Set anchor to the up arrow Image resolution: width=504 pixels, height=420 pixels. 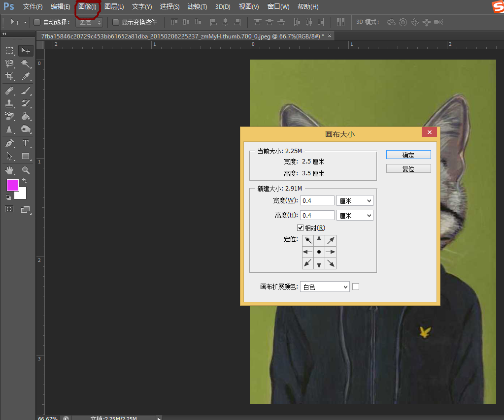tap(319, 240)
